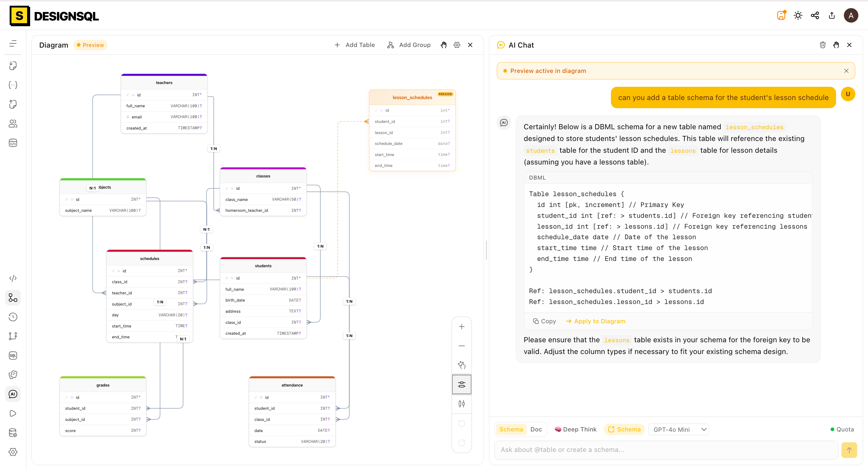Toggle Deep Think option

(576, 430)
